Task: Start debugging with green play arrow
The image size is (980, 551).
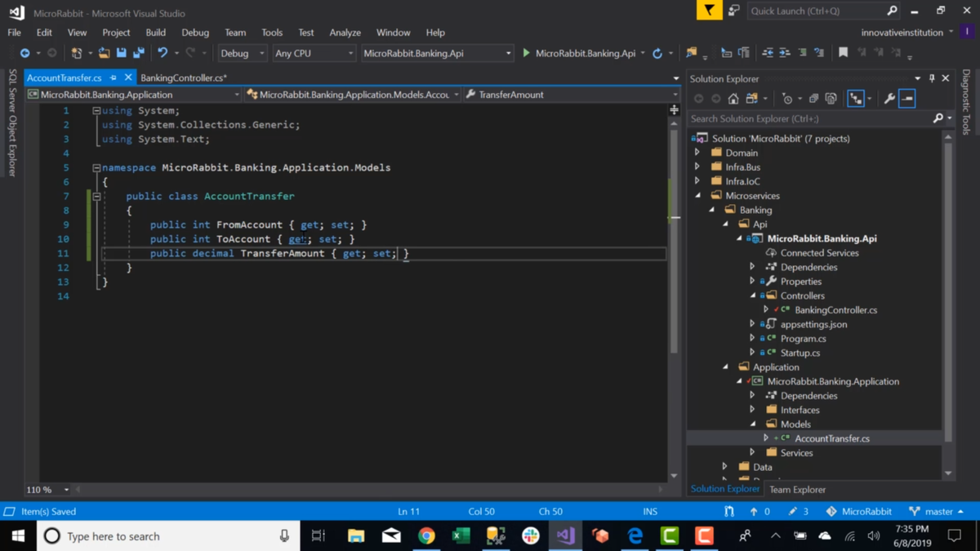Action: [x=527, y=53]
